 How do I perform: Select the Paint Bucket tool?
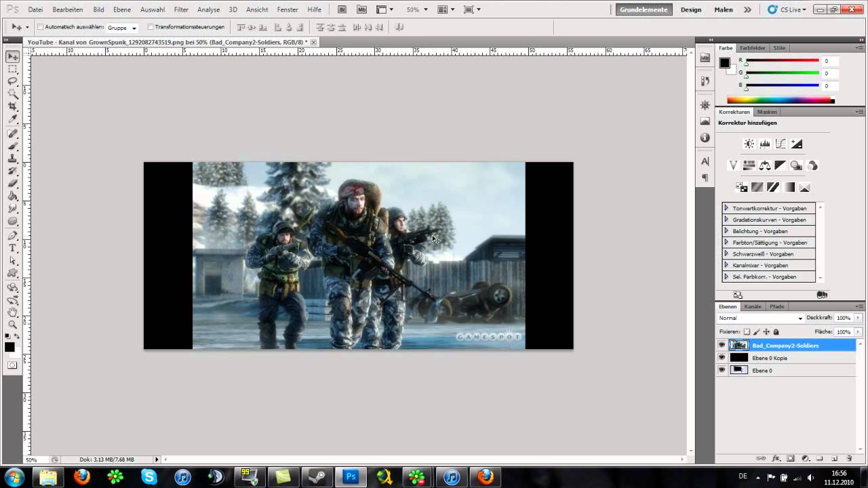click(12, 196)
